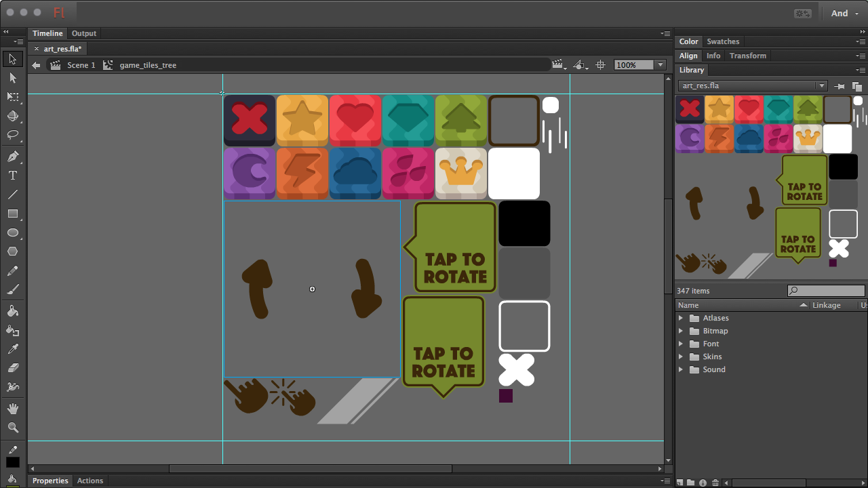This screenshot has width=868, height=488.
Task: Click Scene 1 in the breadcrumb bar
Action: pyautogui.click(x=81, y=65)
